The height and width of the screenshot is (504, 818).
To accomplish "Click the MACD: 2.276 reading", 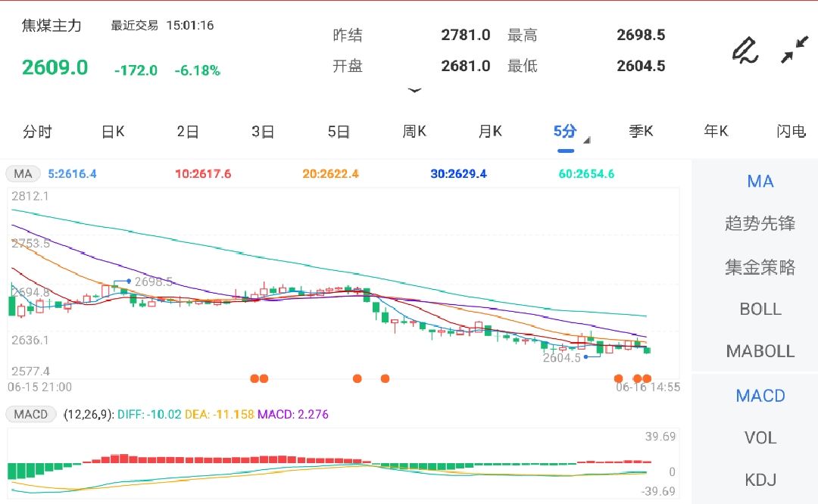I will 293,415.
